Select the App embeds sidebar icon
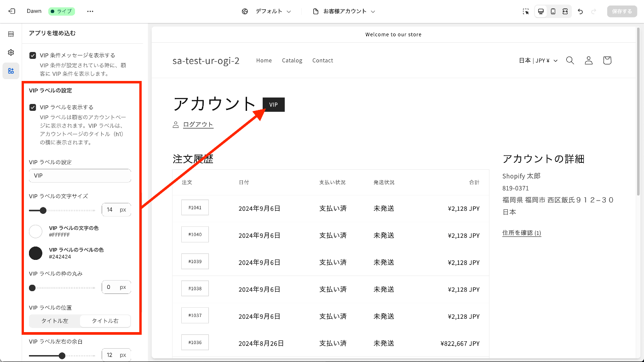The width and height of the screenshot is (644, 362). click(x=11, y=71)
